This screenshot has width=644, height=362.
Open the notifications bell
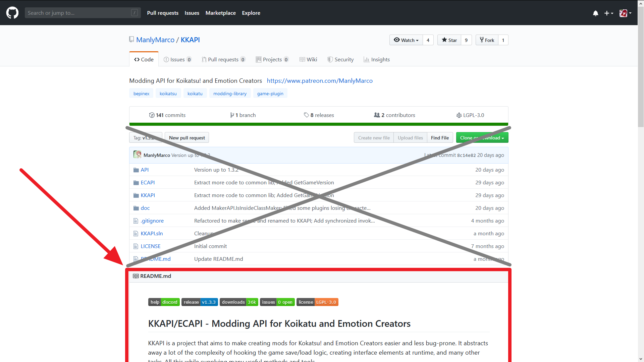point(595,13)
